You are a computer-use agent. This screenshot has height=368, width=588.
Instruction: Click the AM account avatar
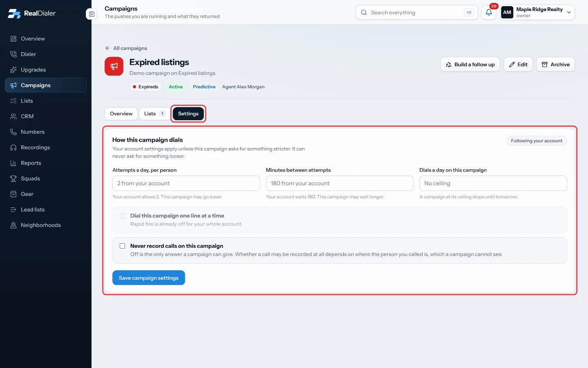point(507,12)
